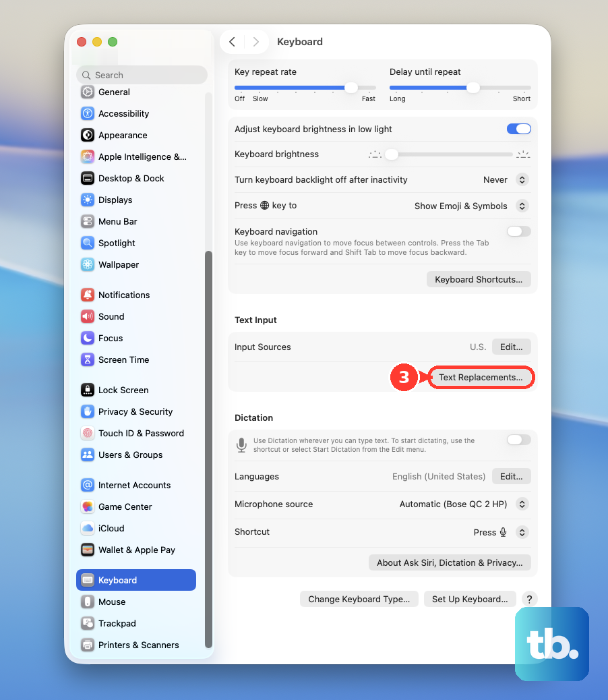The width and height of the screenshot is (608, 700).
Task: Open the Text Replacements… button
Action: coord(481,377)
